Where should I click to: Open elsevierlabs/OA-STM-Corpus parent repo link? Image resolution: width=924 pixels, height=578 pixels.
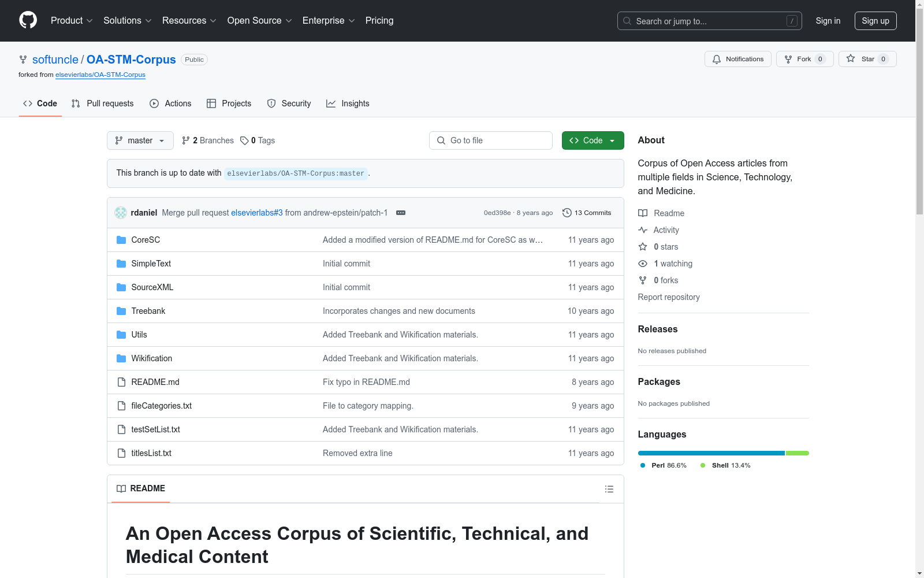[100, 75]
